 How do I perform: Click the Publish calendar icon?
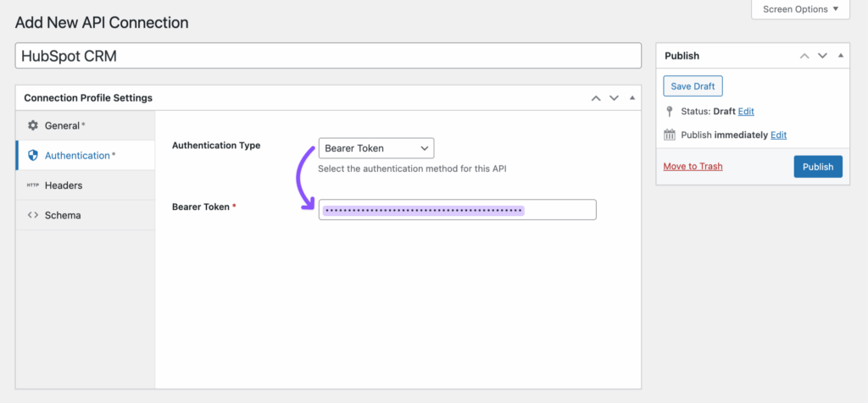[x=670, y=135]
